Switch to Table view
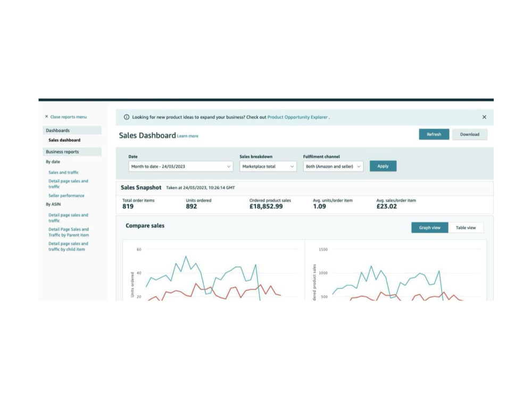 coord(466,228)
